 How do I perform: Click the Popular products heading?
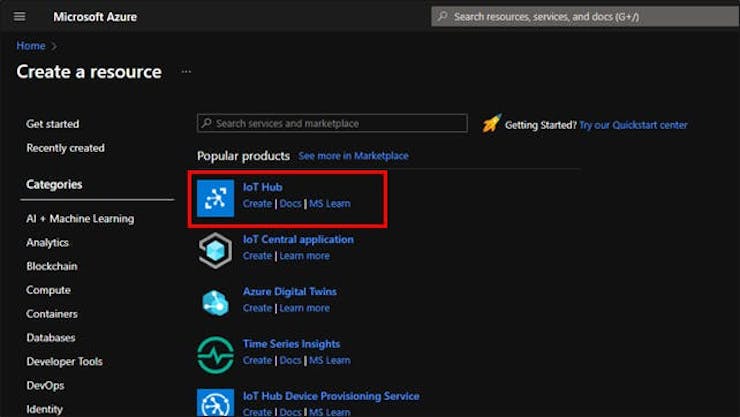[x=243, y=156]
